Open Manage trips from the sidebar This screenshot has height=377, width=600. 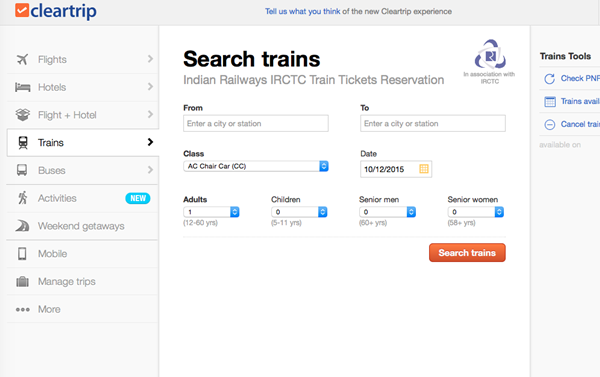pos(83,281)
